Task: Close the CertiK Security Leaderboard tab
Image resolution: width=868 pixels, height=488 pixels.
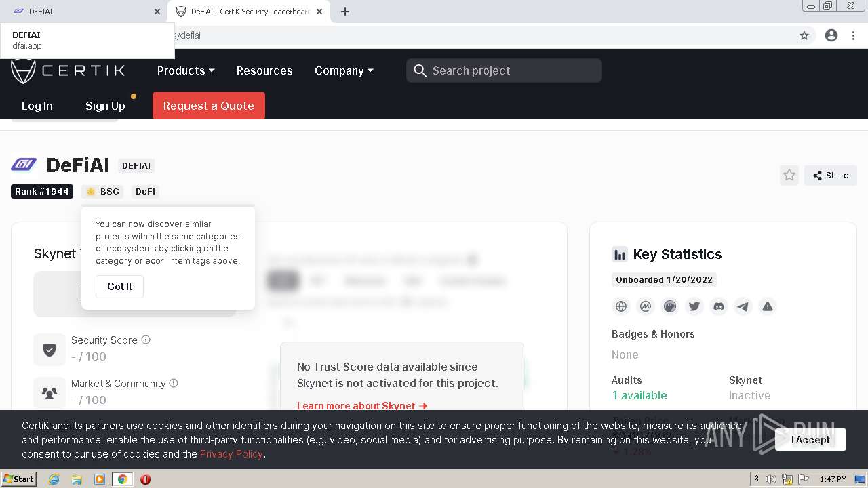Action: point(320,12)
